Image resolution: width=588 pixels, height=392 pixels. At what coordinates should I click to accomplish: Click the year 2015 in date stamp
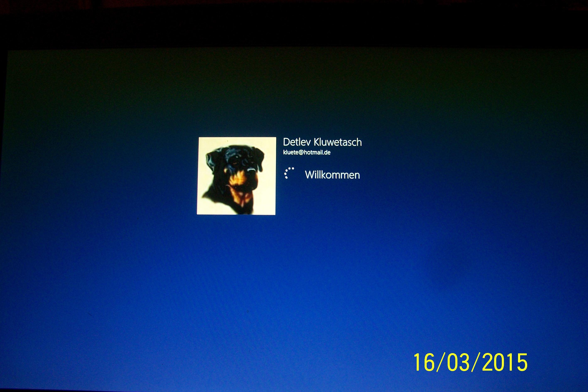click(505, 362)
